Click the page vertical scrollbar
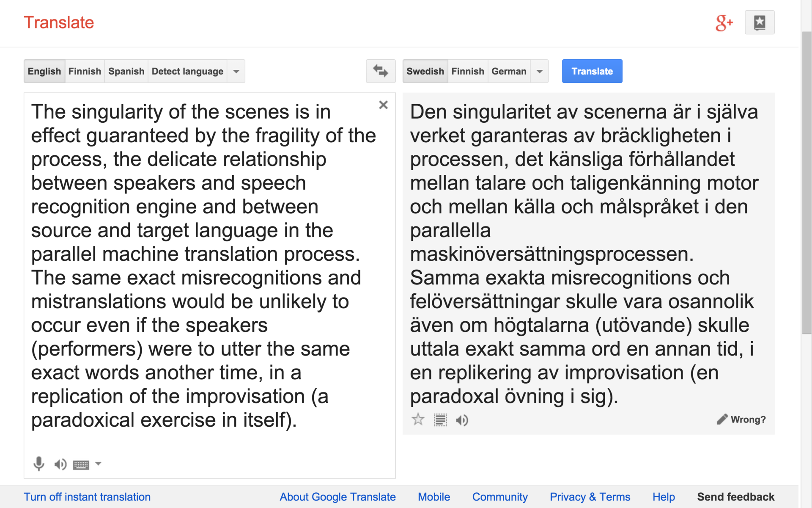Viewport: 812px width, 508px height. 807,182
